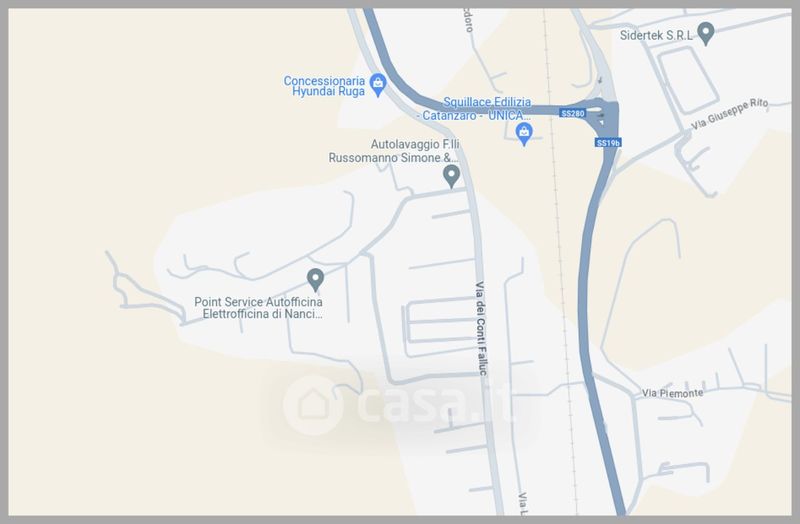Click the roundabout junction near SS280
800x524 pixels.
point(602,114)
